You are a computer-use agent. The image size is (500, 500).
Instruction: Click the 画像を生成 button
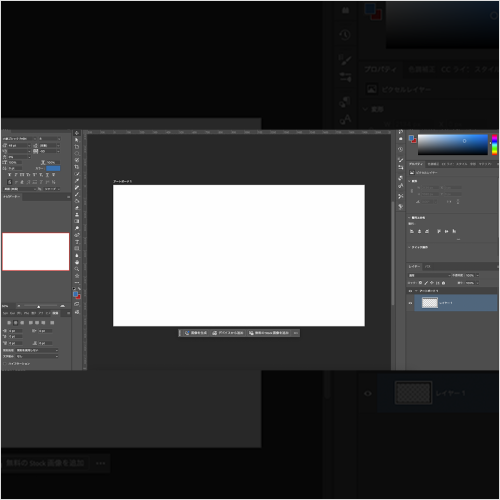pyautogui.click(x=196, y=333)
